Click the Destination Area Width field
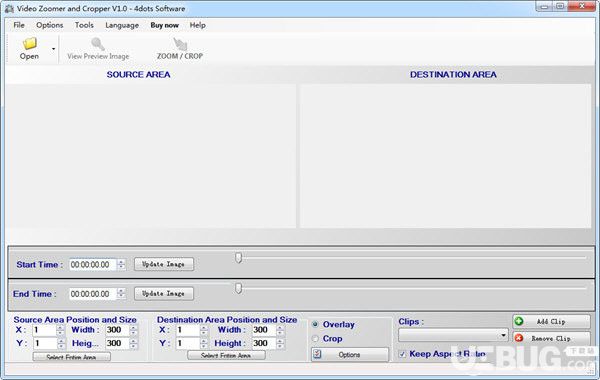The width and height of the screenshot is (600, 380). coord(264,330)
